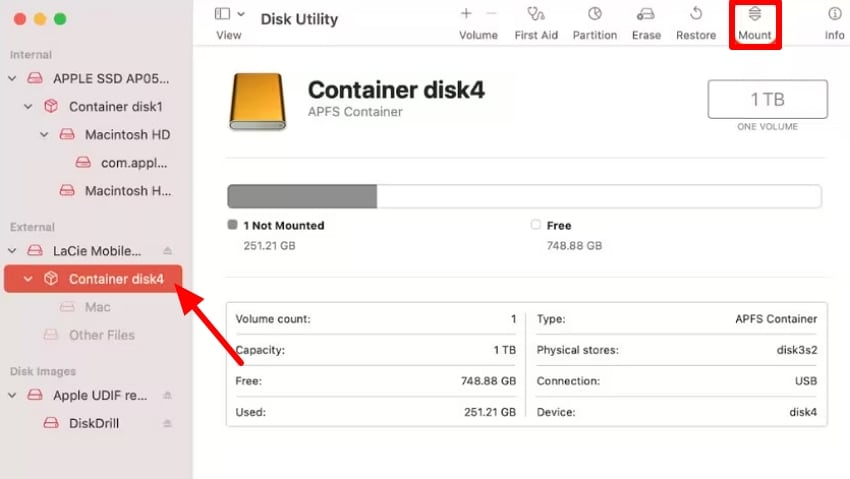Viewport: 850px width, 479px height.
Task: Click the Mount toolbar icon
Action: pyautogui.click(x=754, y=15)
